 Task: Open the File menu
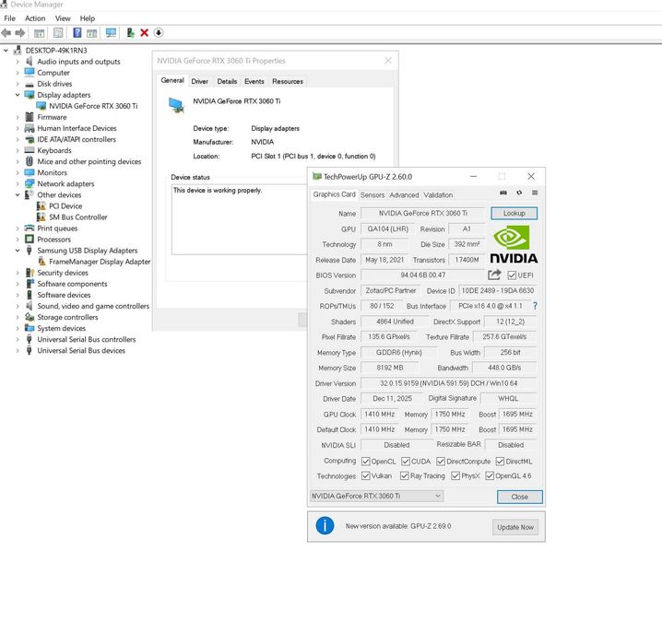click(x=10, y=18)
